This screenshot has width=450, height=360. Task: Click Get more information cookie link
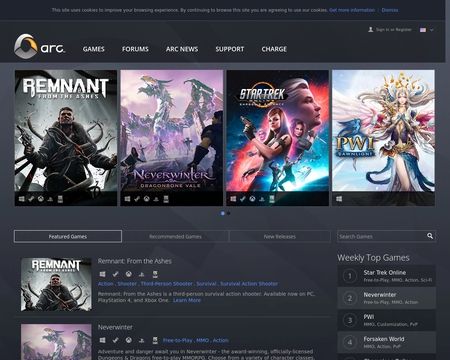352,10
